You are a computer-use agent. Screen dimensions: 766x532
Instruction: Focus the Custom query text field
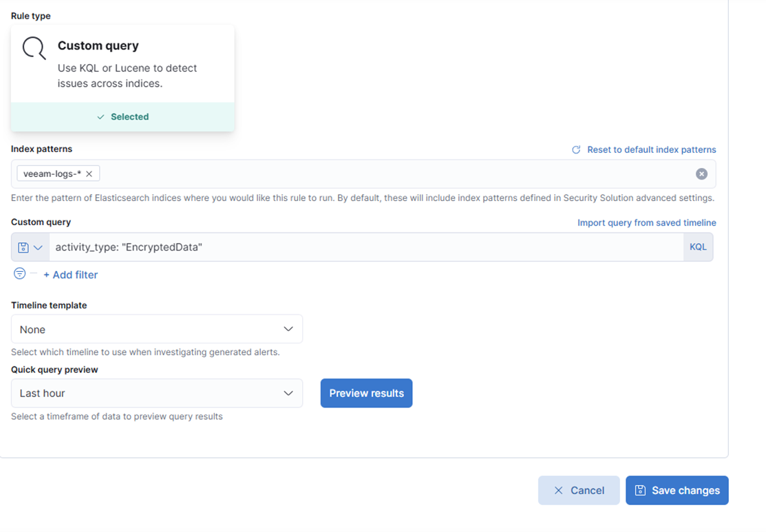point(365,247)
